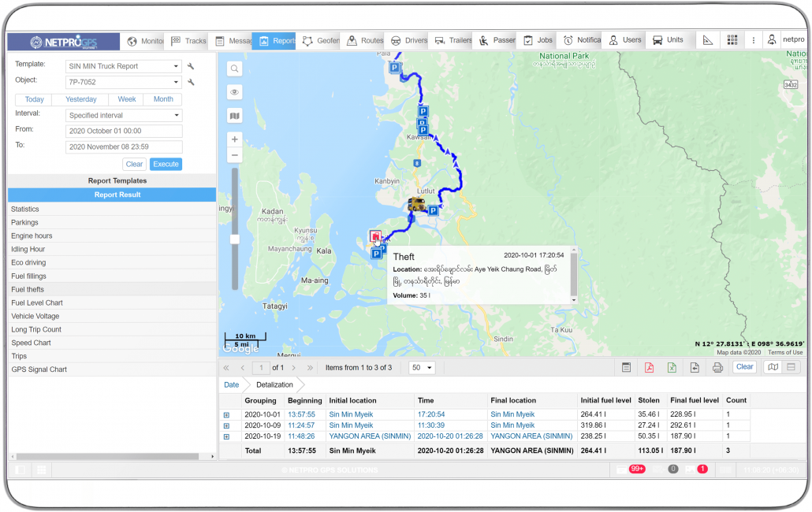The width and height of the screenshot is (812, 512).
Task: Print the report results
Action: [717, 366]
